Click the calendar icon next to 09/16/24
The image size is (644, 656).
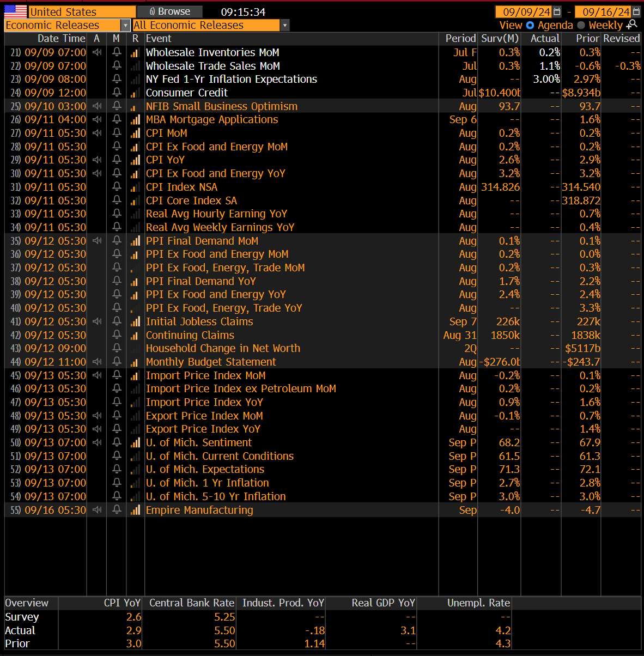point(635,11)
